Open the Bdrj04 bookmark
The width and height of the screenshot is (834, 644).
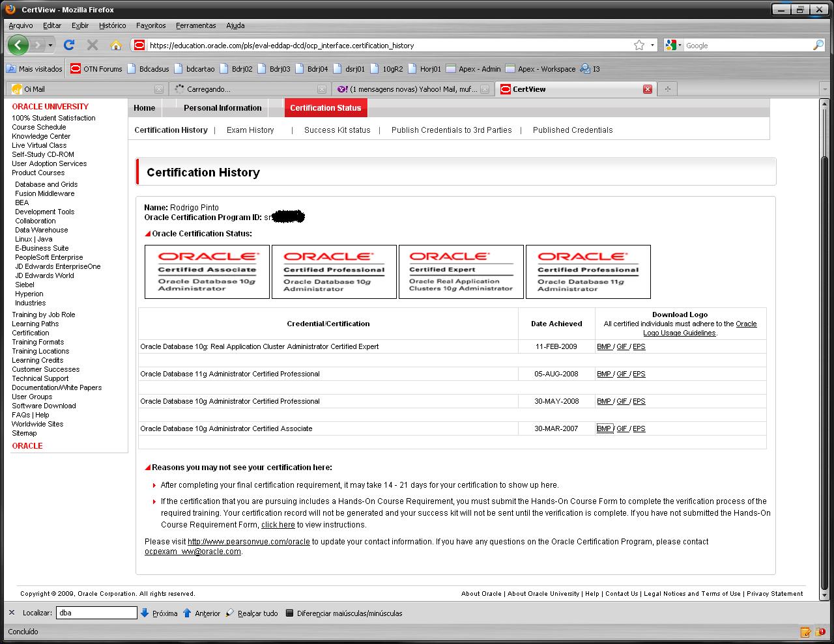311,68
